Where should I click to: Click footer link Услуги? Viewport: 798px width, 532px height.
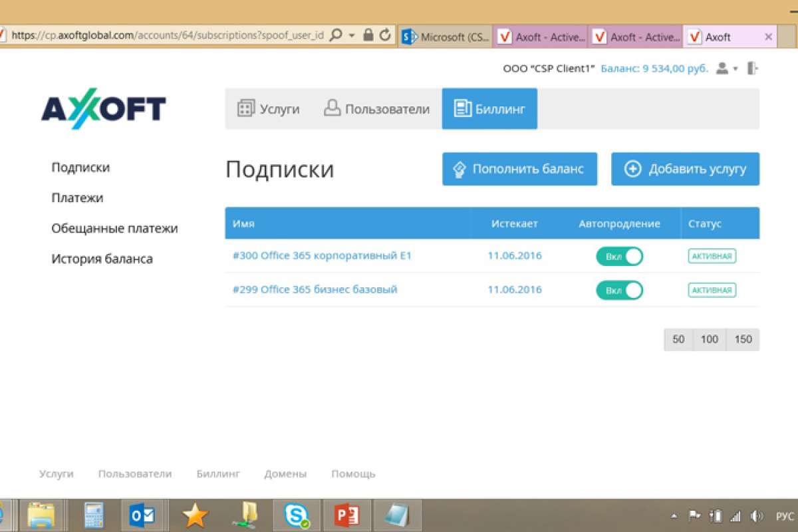57,474
